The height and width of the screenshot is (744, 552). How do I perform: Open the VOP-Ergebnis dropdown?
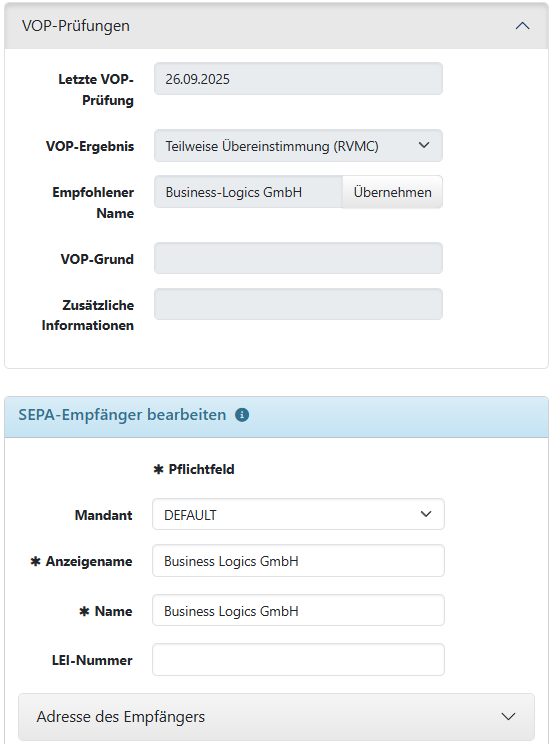298,146
